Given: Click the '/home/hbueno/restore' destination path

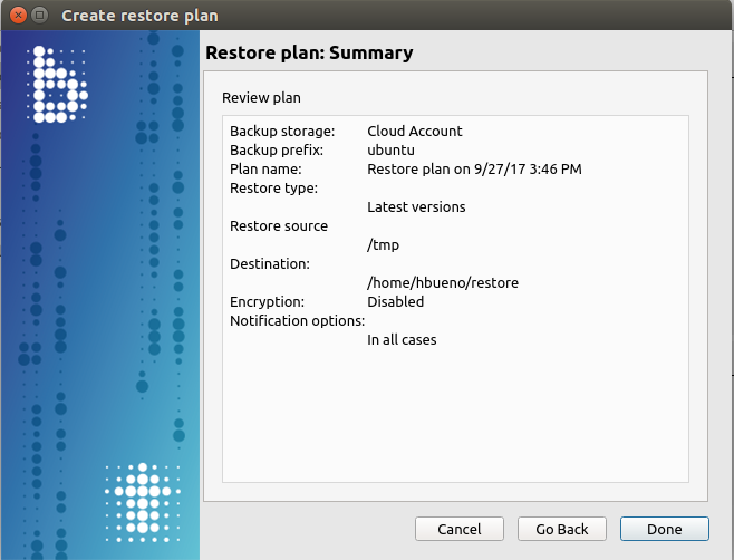Looking at the screenshot, I should [443, 283].
